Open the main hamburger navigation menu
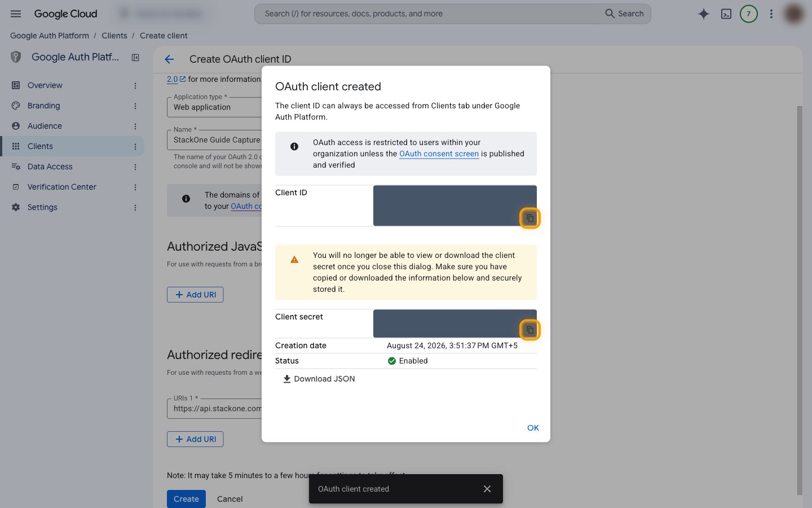Viewport: 812px width, 508px height. point(16,14)
